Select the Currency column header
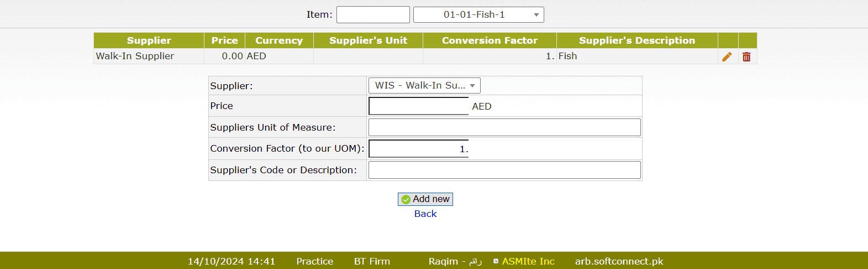Screen dimensions: 868x269 278,40
